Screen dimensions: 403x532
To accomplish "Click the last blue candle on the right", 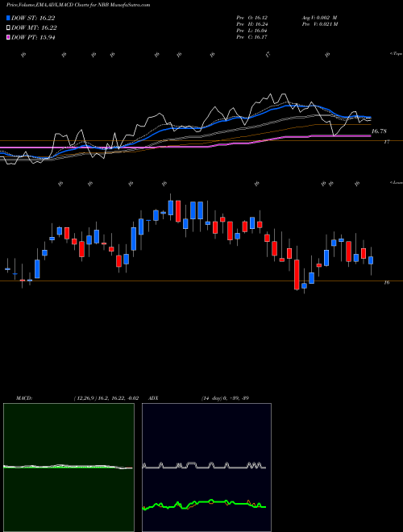I will [x=371, y=260].
